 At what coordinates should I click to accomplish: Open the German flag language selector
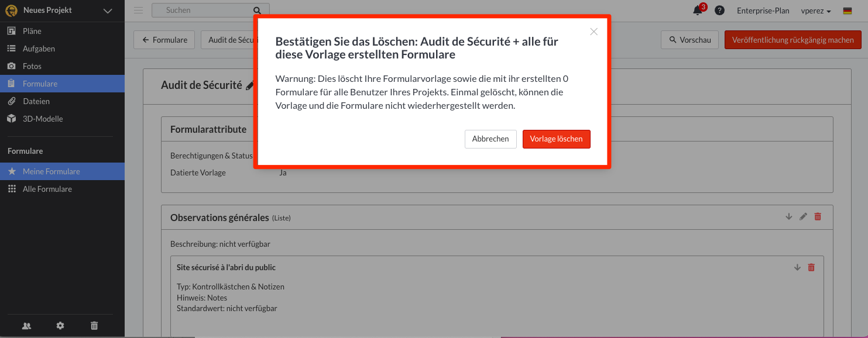pos(847,11)
